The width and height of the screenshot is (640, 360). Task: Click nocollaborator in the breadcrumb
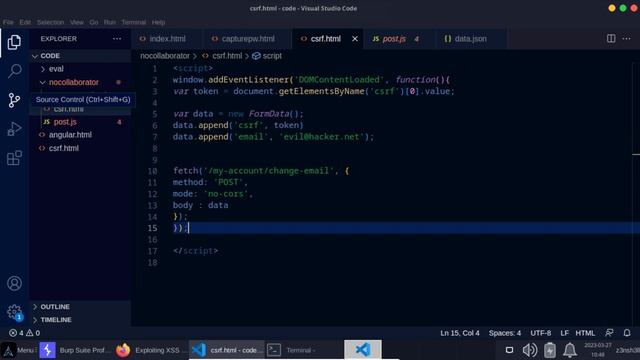pos(165,56)
